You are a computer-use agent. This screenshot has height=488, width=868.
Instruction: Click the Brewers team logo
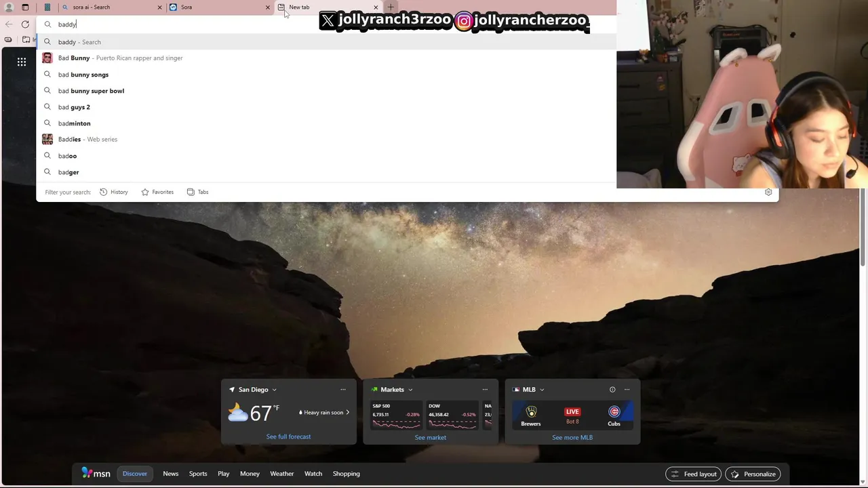tap(531, 411)
